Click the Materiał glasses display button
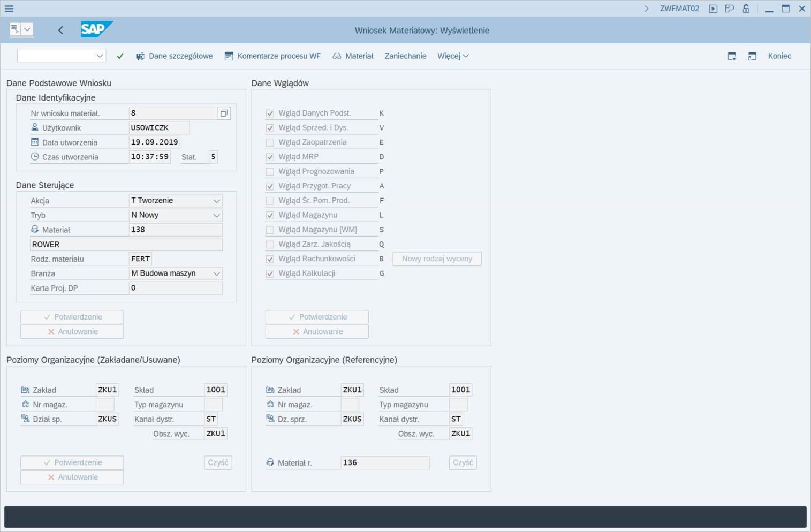The width and height of the screenshot is (811, 532). pos(353,56)
